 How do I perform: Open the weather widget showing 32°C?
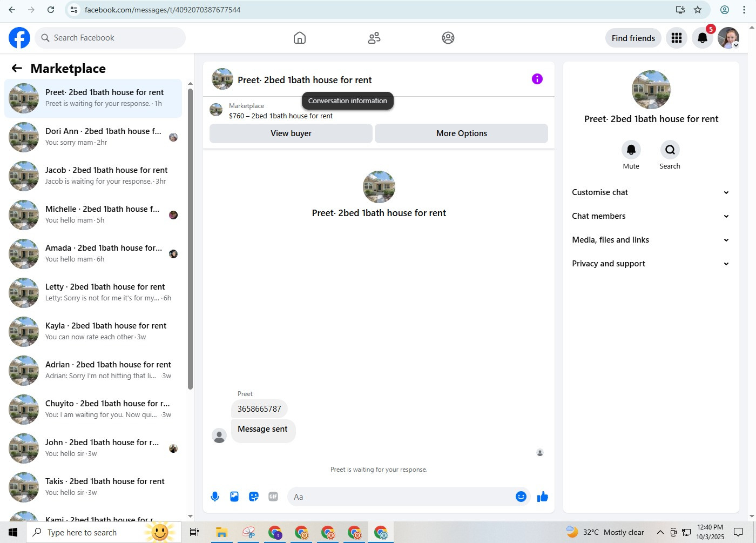pyautogui.click(x=605, y=532)
